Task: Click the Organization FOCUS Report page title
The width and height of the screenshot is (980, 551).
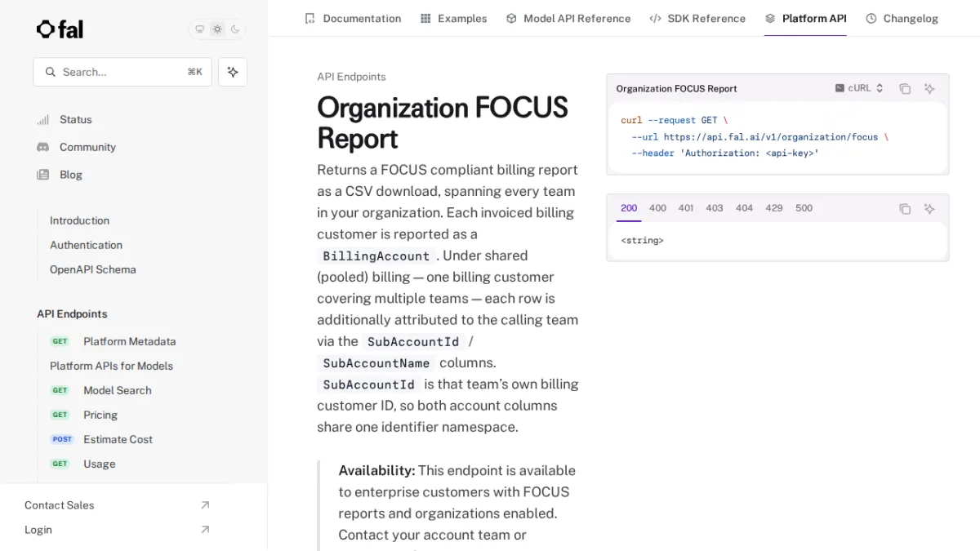Action: tap(443, 122)
